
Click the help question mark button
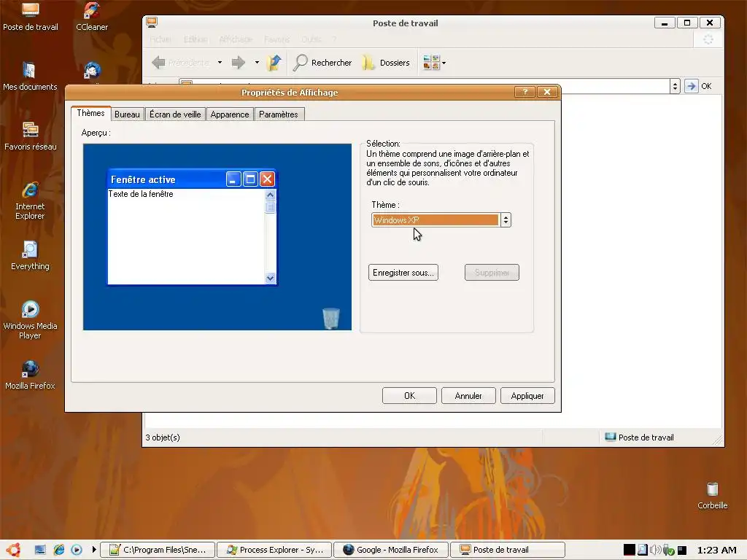click(525, 92)
